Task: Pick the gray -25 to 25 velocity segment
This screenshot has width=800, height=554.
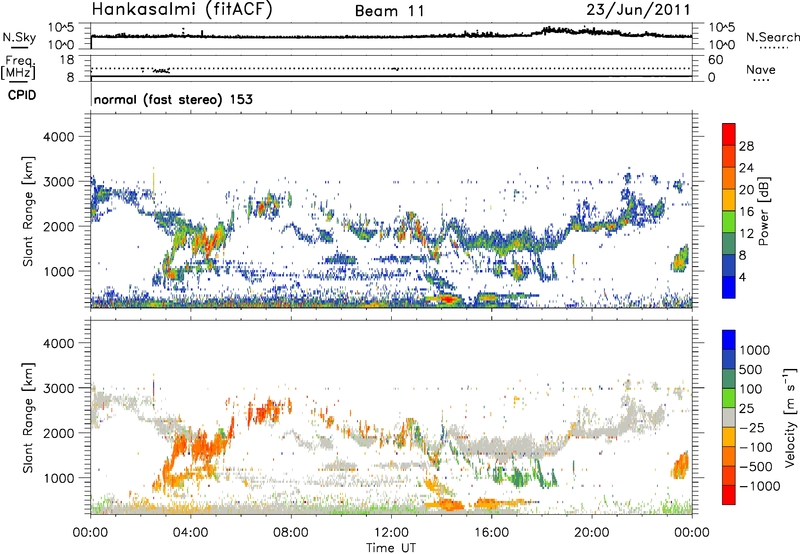Action: pyautogui.click(x=729, y=418)
